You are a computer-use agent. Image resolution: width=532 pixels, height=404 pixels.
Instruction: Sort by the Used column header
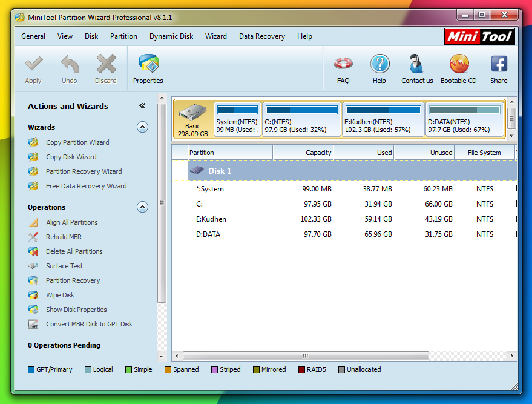(363, 153)
